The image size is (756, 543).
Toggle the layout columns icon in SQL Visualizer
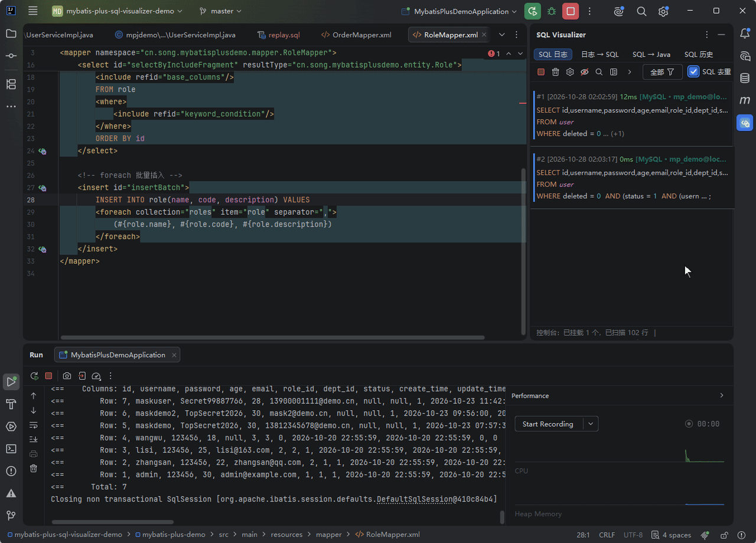614,72
